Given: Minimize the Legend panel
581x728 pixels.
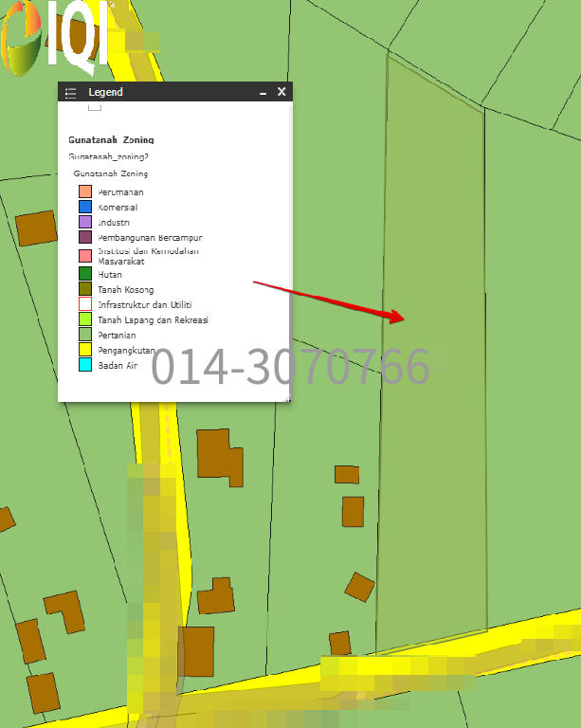Looking at the screenshot, I should [x=263, y=93].
